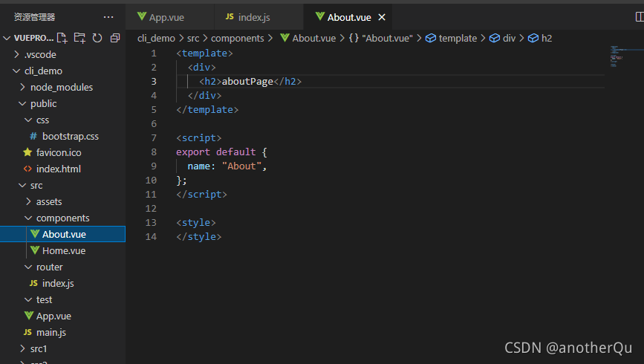Click the quoted "About.vue" symbol in breadcrumb
Screen dimensions: 644x364
[x=387, y=38]
